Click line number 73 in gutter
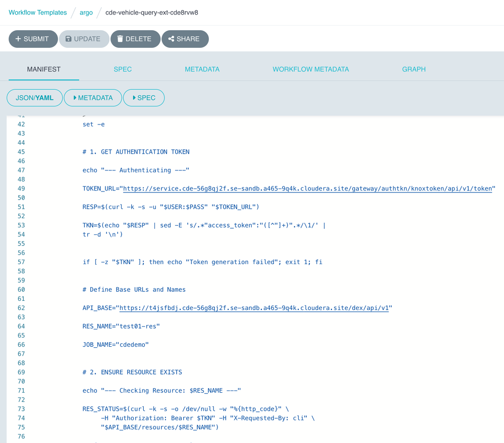 click(21, 409)
